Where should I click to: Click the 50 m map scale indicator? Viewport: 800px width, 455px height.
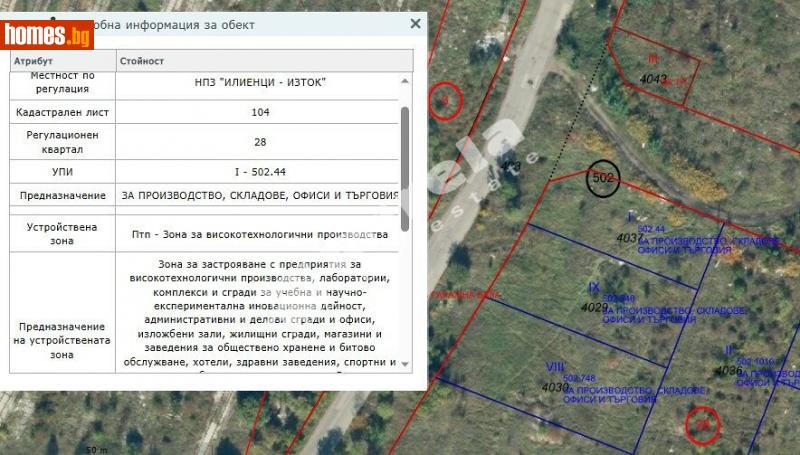click(97, 449)
